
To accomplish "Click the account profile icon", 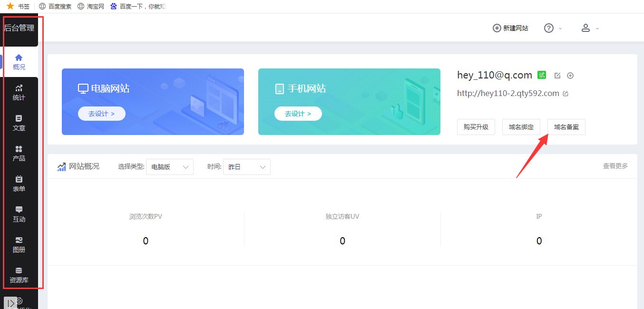I will [585, 28].
